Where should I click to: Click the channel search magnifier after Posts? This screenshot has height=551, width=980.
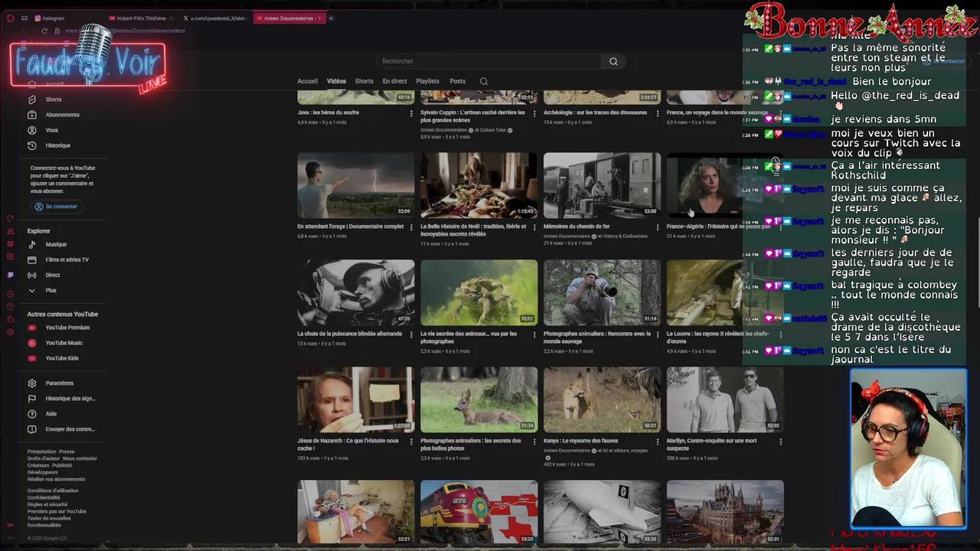coord(484,81)
